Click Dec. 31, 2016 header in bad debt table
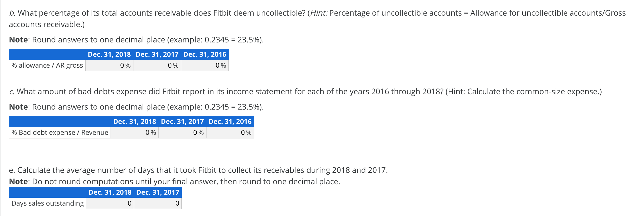644x216 pixels. tap(230, 122)
